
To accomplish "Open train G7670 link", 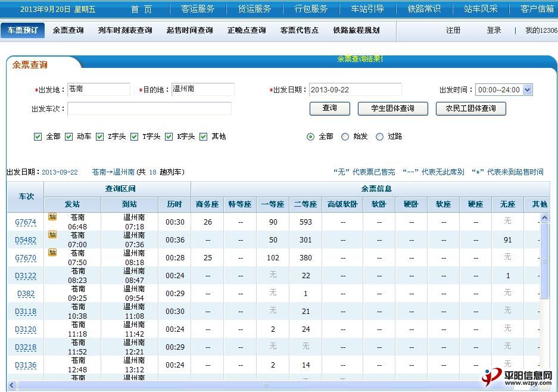I will click(x=26, y=258).
